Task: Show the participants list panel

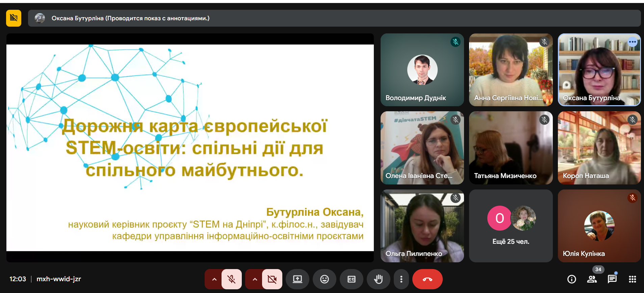Action: (592, 279)
